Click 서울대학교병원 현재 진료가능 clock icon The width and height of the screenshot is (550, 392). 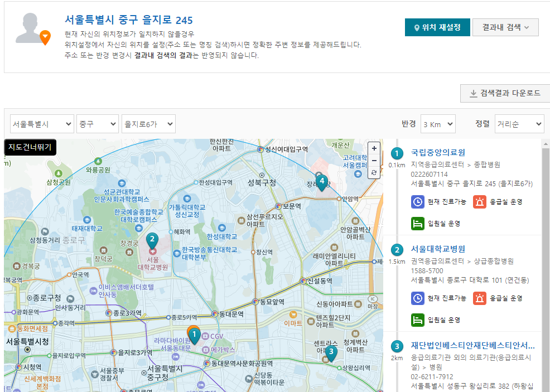pos(417,298)
